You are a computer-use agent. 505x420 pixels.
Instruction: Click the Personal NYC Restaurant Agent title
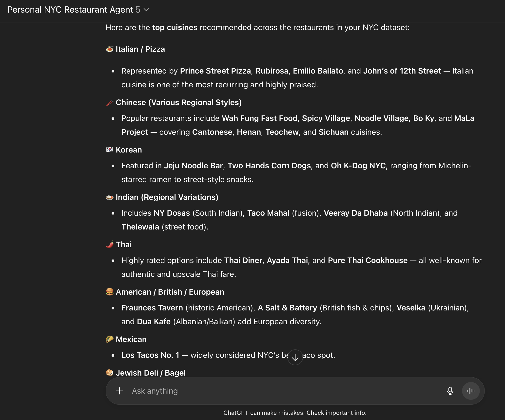tap(70, 10)
